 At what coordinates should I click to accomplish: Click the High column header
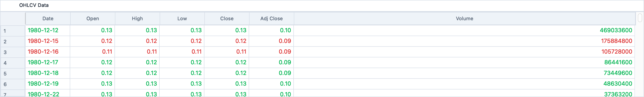(138, 19)
